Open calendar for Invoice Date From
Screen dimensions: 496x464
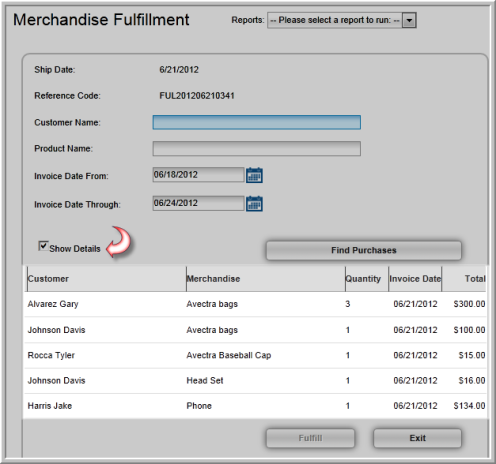click(254, 175)
